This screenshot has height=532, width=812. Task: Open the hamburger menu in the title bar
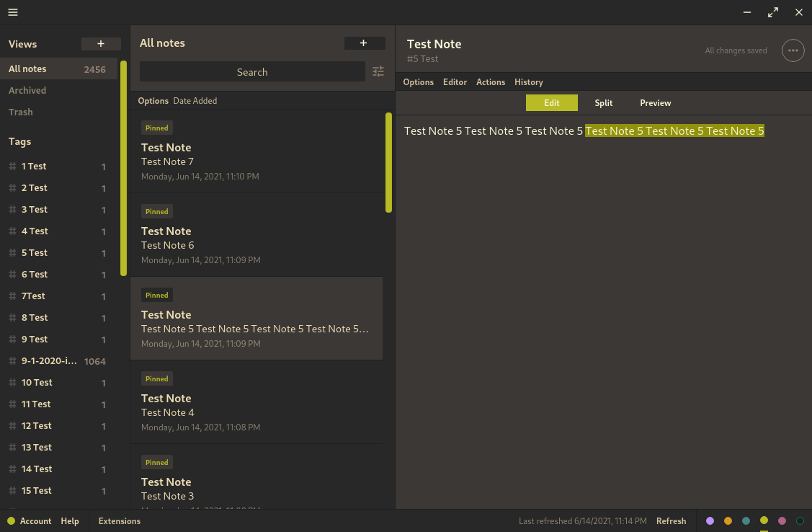tap(13, 12)
